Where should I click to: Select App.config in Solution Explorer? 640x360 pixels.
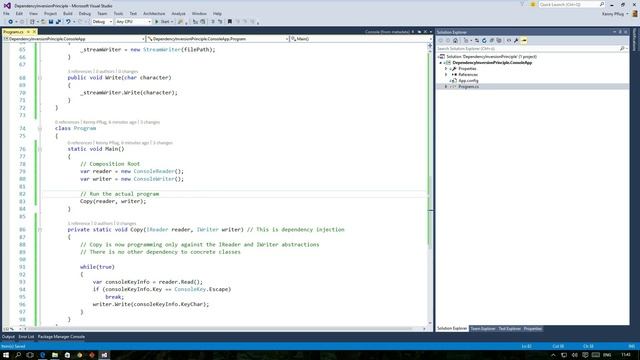pos(468,81)
